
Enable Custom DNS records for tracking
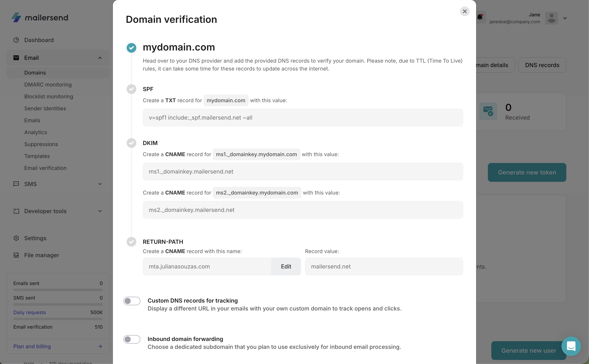coord(132,301)
